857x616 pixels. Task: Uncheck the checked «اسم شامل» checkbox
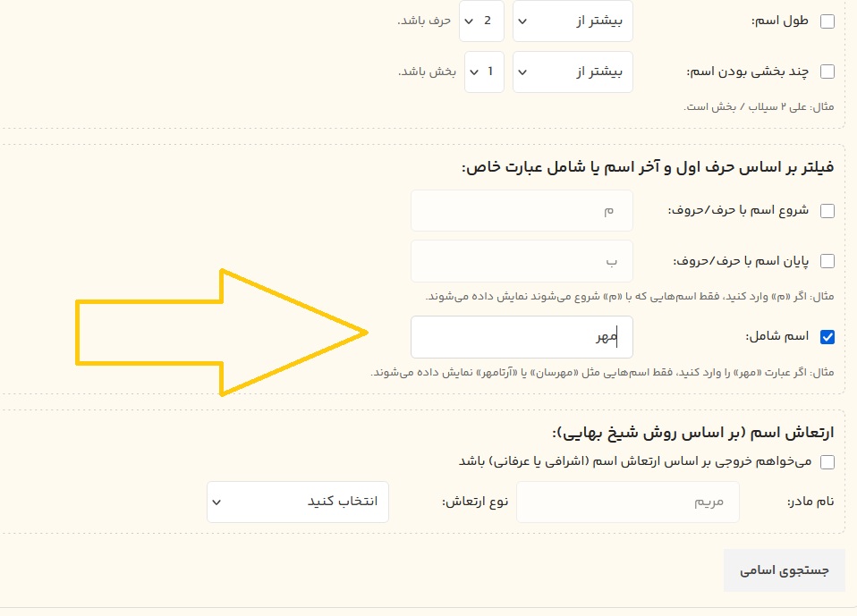coord(827,336)
